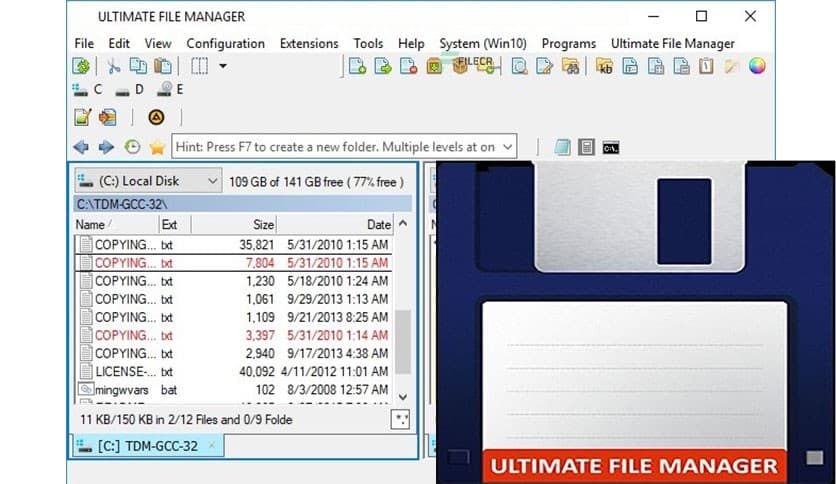Viewport: 836px width, 484px height.
Task: Click the Refresh icon in the toolbar
Action: pos(81,66)
